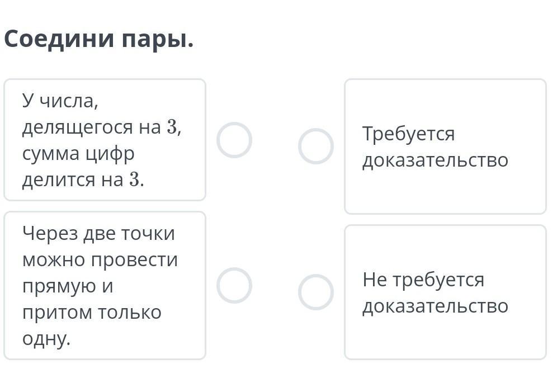Click the circle next to the two-points statement
This screenshot has height=392, width=557.
tap(234, 285)
